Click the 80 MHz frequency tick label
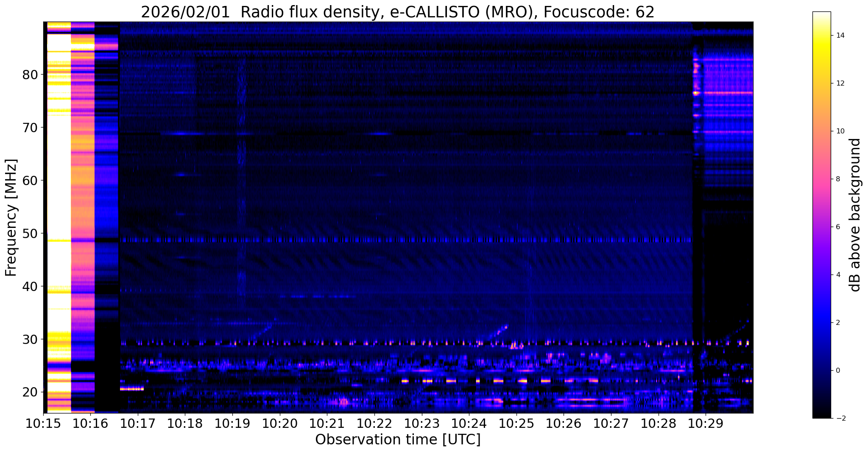 (30, 75)
